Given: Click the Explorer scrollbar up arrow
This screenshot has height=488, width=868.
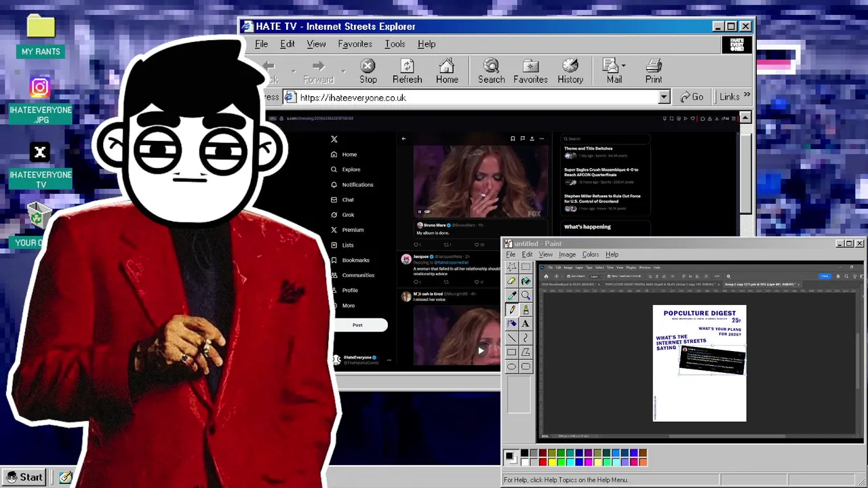Looking at the screenshot, I should [x=746, y=118].
